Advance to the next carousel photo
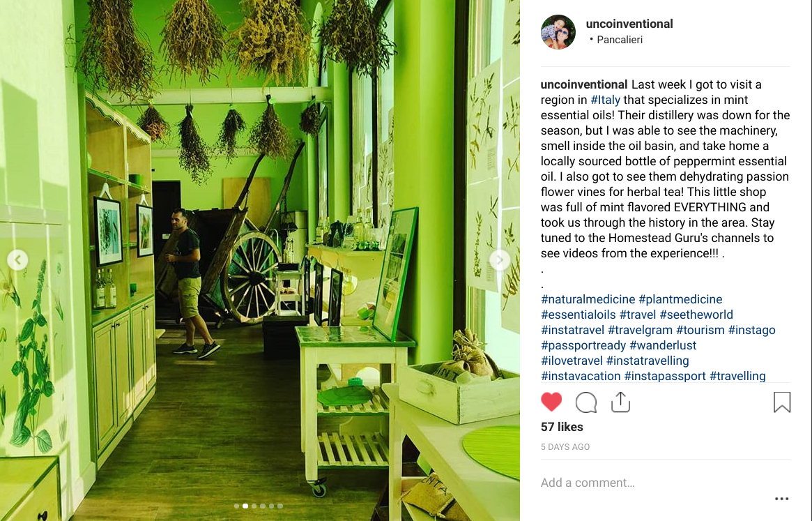 click(500, 259)
